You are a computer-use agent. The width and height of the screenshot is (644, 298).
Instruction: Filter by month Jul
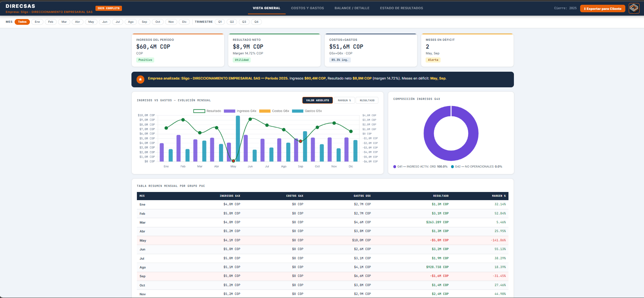(x=118, y=22)
